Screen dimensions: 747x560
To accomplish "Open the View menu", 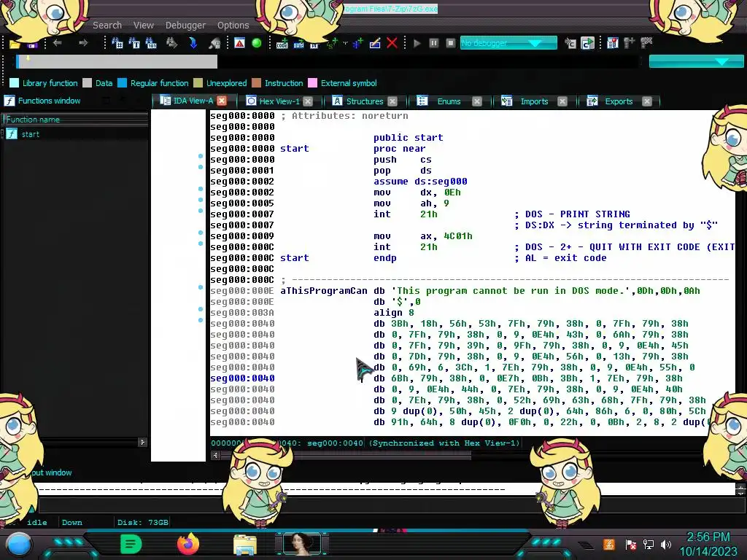I will click(144, 26).
